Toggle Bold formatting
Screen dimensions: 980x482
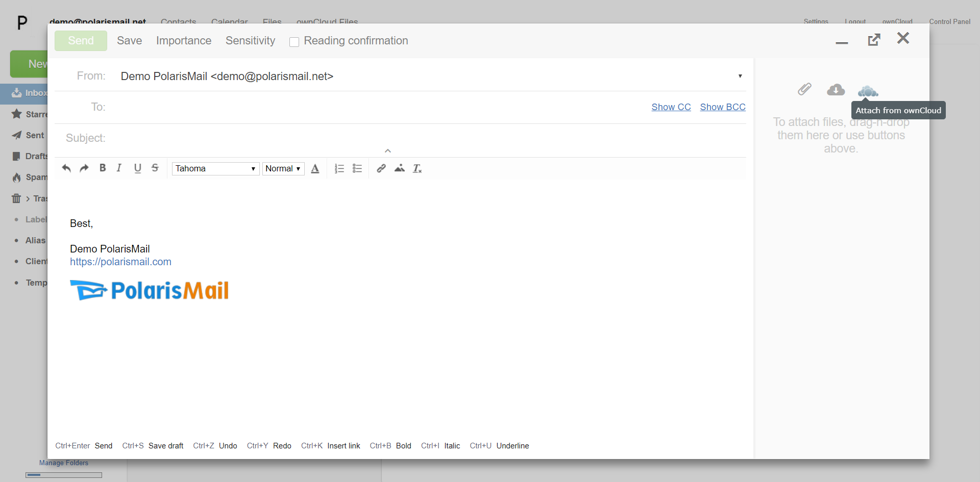103,168
